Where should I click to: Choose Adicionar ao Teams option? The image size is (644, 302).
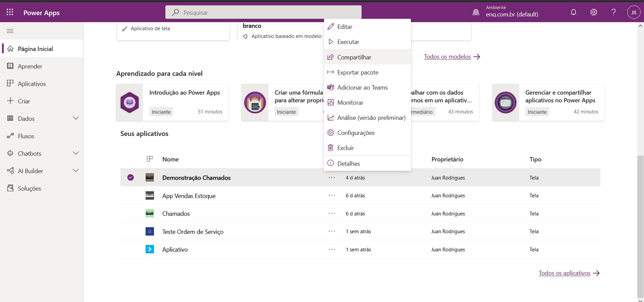coord(367,87)
